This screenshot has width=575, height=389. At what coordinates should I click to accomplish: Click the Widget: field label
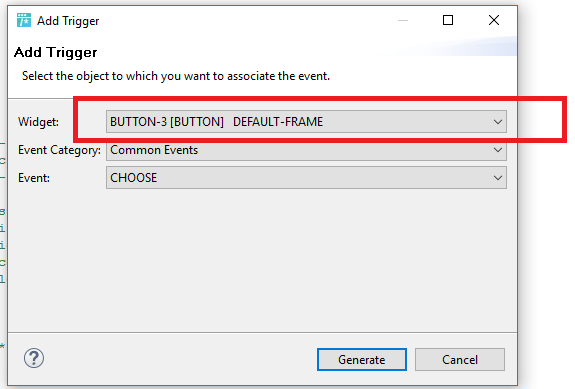pyautogui.click(x=38, y=122)
